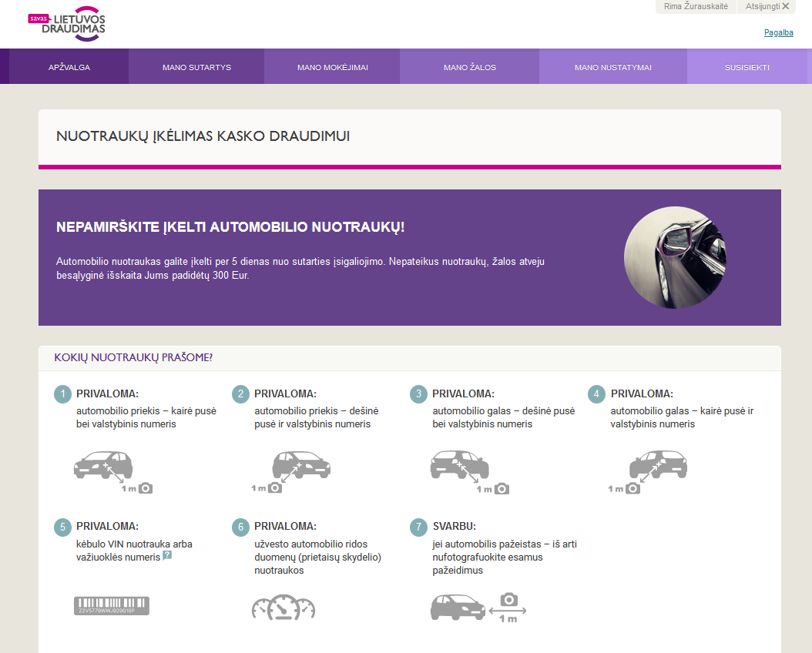
Task: Open the Pagalba help link
Action: tap(778, 32)
